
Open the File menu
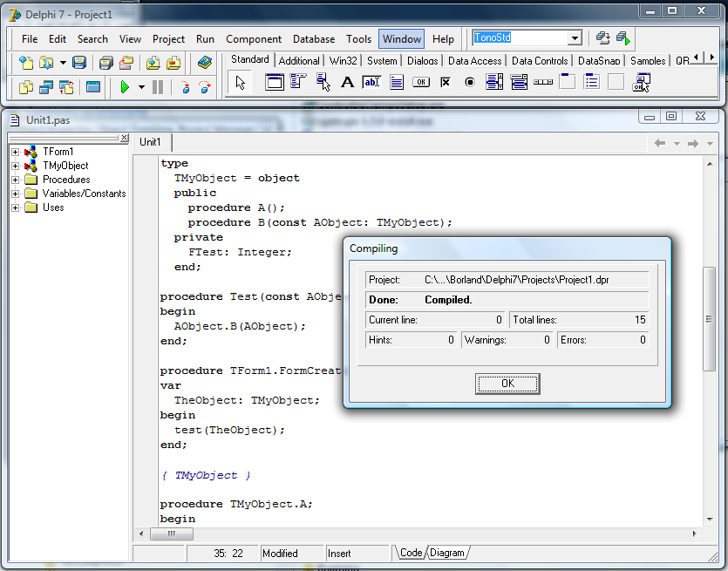pos(30,39)
